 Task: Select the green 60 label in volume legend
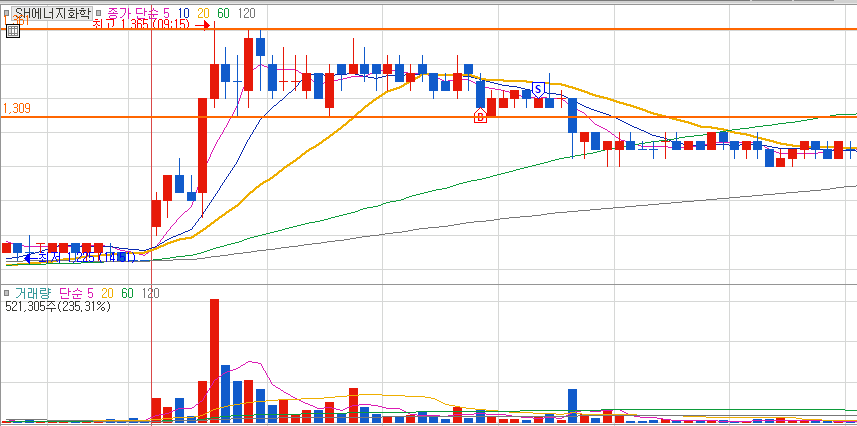tap(127, 293)
